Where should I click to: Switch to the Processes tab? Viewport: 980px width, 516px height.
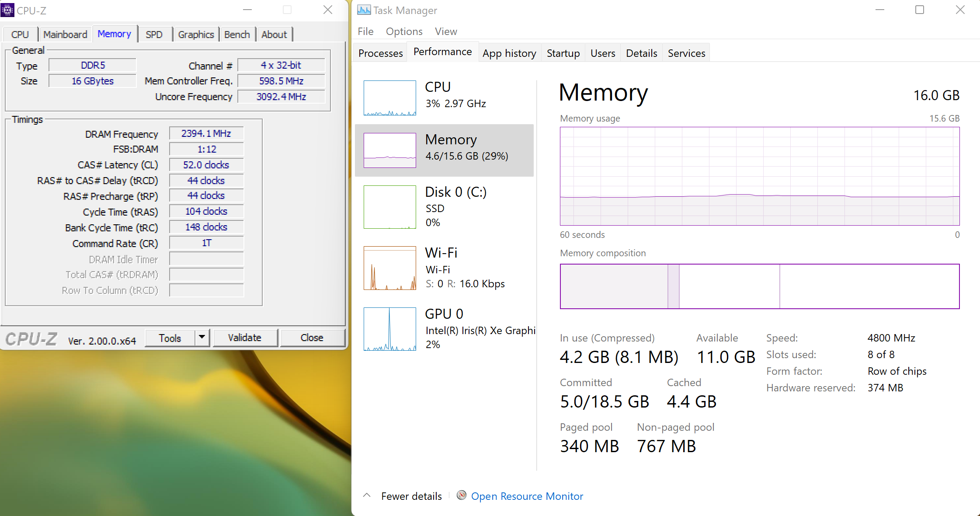380,53
